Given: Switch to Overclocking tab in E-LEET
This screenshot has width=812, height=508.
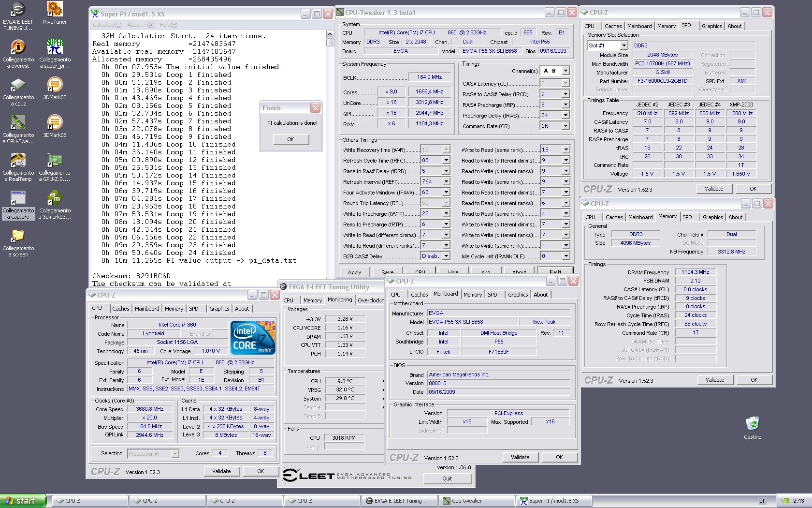Looking at the screenshot, I should (371, 300).
